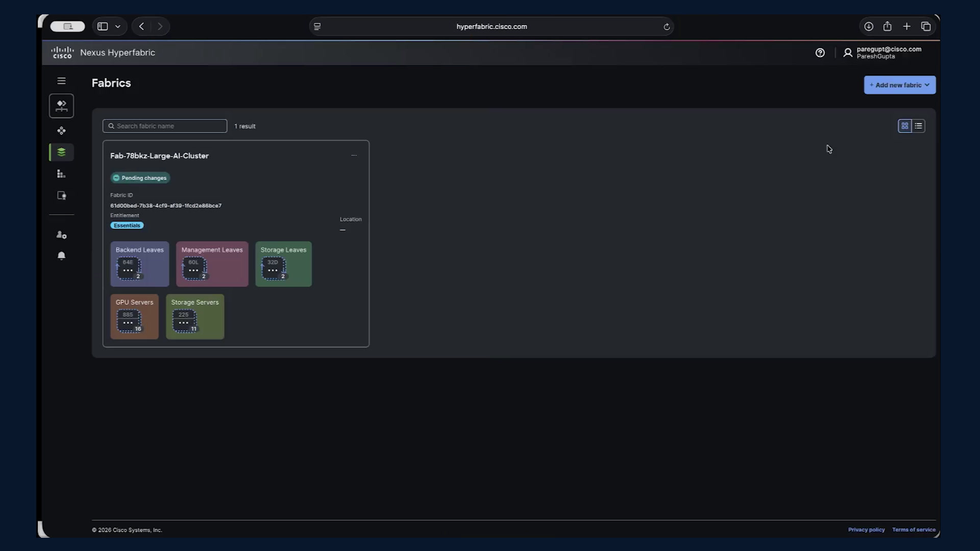Click the 32D switch icon in Storage Leaves

point(274,268)
